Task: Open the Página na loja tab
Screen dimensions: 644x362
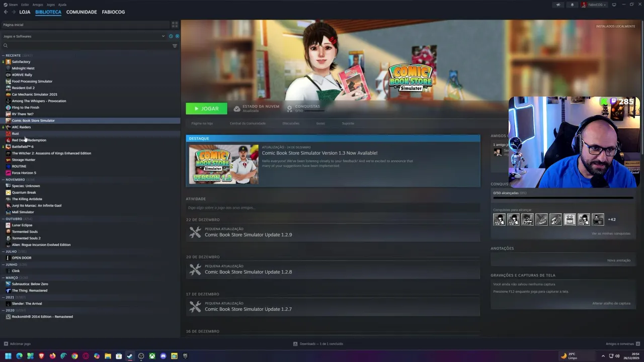Action: [x=202, y=123]
